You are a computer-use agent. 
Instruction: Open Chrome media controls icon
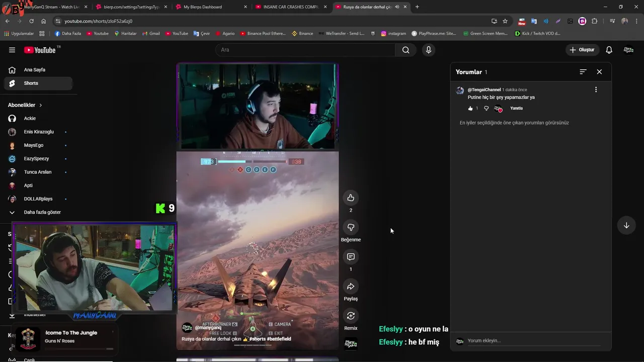[x=612, y=21]
